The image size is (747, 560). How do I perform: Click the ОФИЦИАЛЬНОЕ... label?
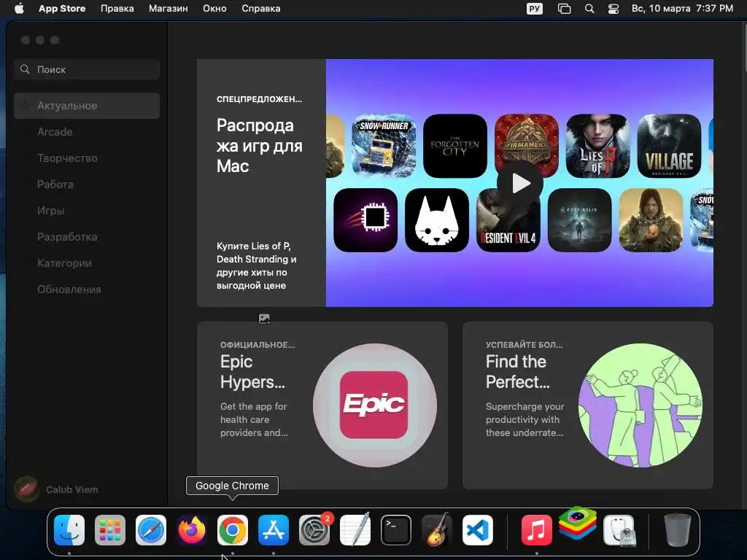pyautogui.click(x=258, y=345)
